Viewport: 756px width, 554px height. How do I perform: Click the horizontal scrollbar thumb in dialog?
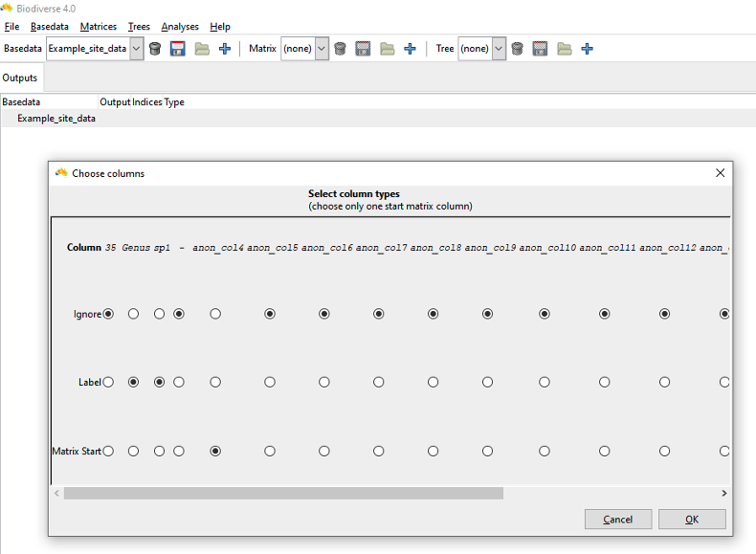tap(283, 494)
